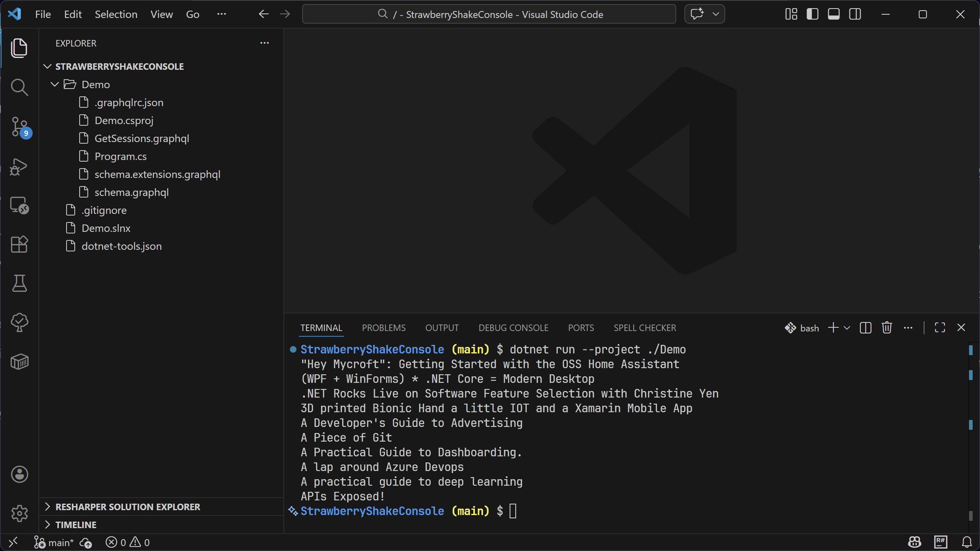Open the Testing flask view
Viewport: 980px width, 551px height.
19,283
